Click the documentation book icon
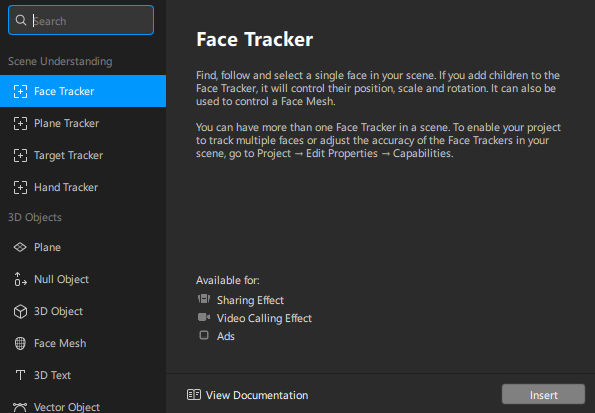 pyautogui.click(x=194, y=395)
